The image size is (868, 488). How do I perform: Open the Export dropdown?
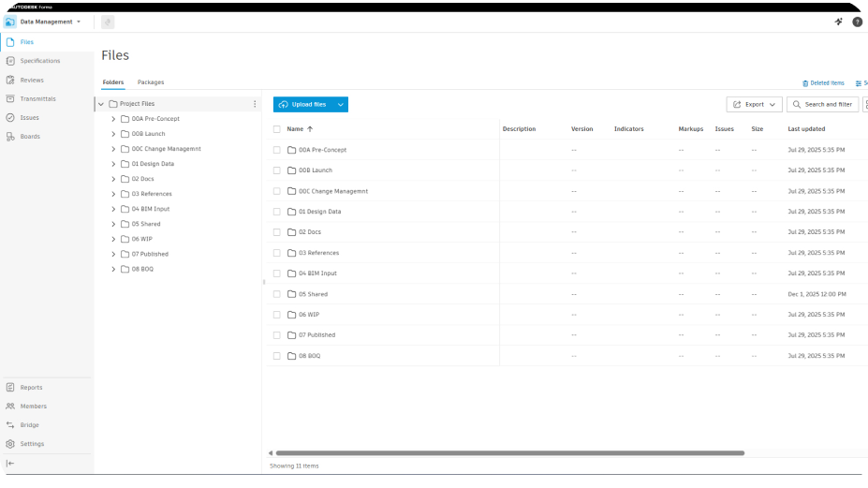click(754, 104)
